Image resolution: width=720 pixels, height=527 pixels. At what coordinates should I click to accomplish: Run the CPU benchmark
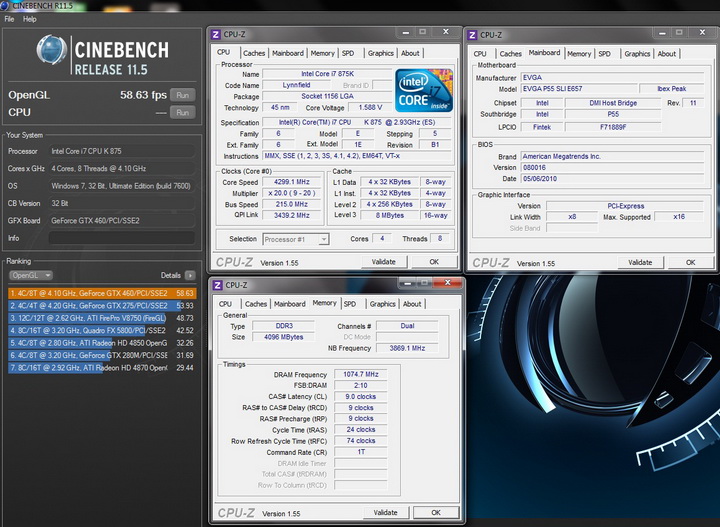[x=182, y=113]
